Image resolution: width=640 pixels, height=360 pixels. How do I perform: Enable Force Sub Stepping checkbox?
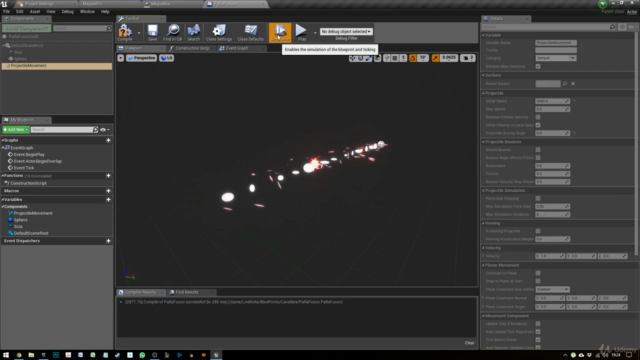click(x=538, y=198)
